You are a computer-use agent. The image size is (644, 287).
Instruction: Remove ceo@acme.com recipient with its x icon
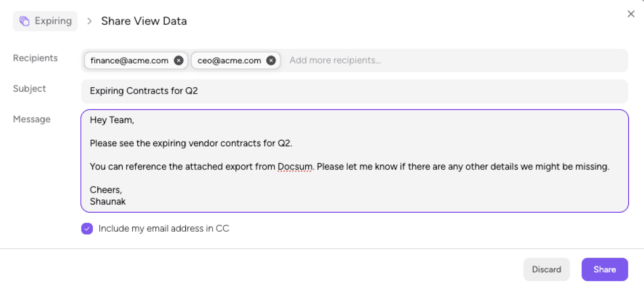271,61
